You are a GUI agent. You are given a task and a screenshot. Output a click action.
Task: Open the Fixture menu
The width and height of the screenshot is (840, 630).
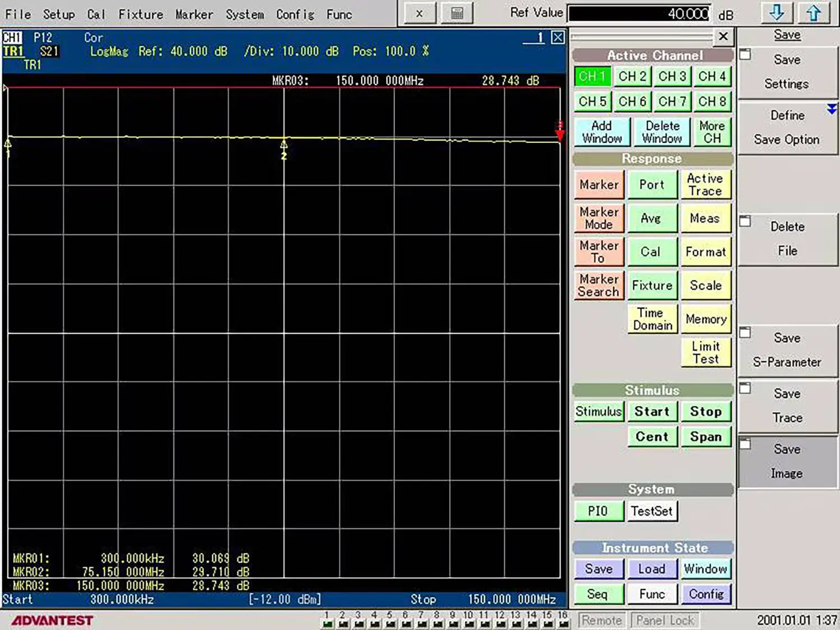click(141, 14)
